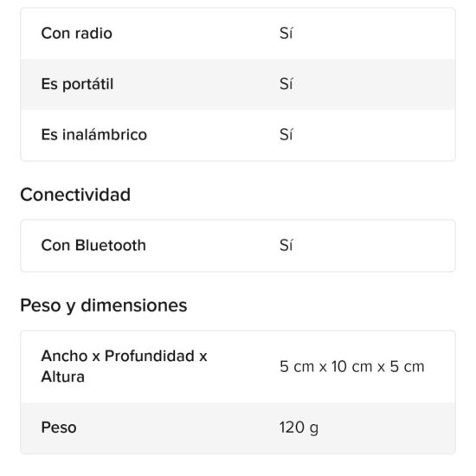The image size is (476, 476).
Task: Click the 'Peso' row label
Action: click(59, 428)
